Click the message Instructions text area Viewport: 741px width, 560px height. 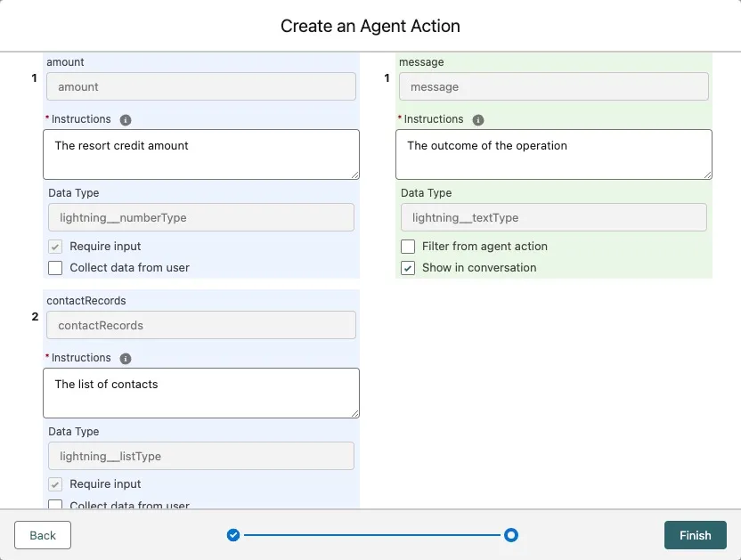tap(553, 154)
